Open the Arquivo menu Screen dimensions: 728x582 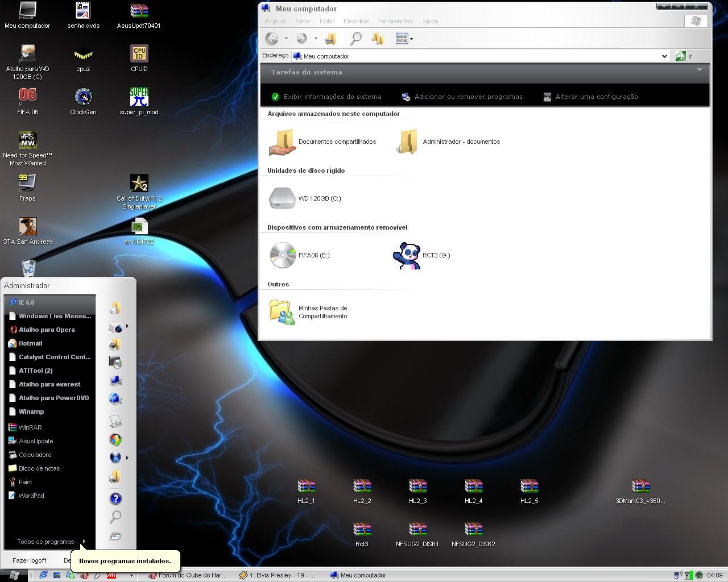pyautogui.click(x=275, y=21)
